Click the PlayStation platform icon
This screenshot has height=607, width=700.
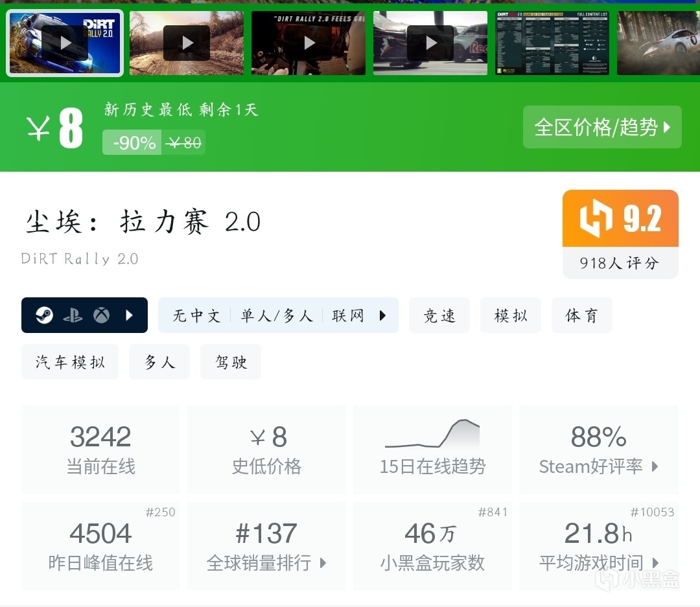tap(73, 316)
